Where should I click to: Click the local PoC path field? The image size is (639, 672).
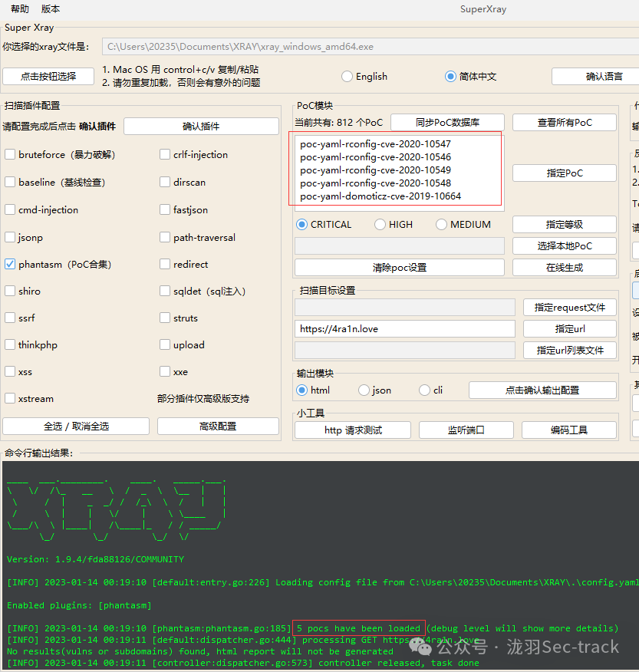pyautogui.click(x=400, y=246)
